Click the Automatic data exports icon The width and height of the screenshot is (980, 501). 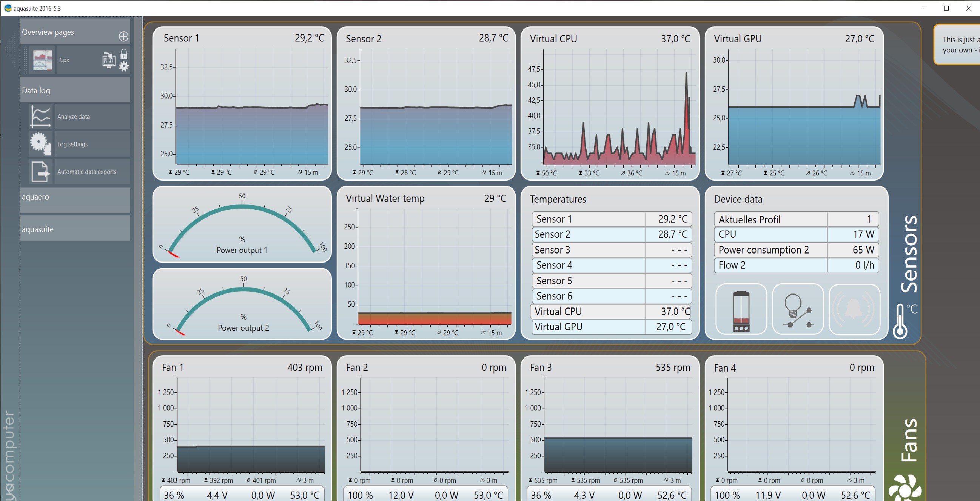(x=40, y=172)
